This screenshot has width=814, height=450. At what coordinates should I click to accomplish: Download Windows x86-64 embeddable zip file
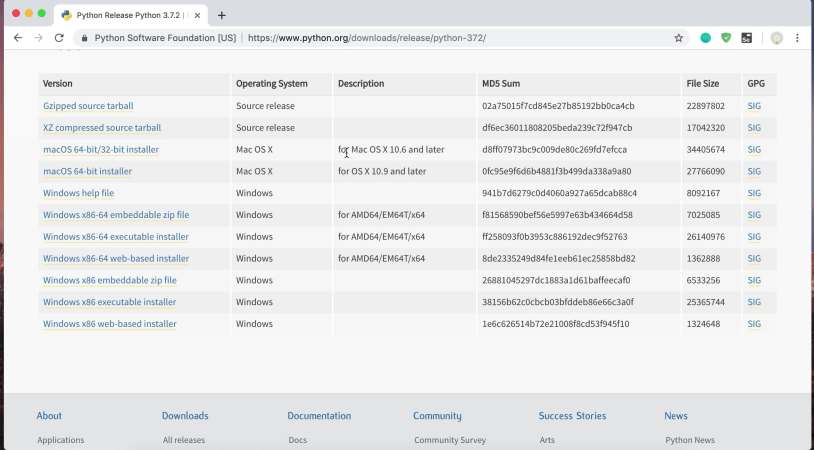[116, 215]
